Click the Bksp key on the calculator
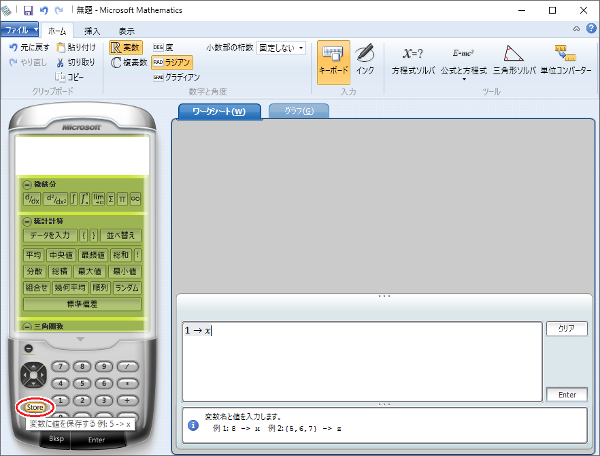 [x=56, y=439]
